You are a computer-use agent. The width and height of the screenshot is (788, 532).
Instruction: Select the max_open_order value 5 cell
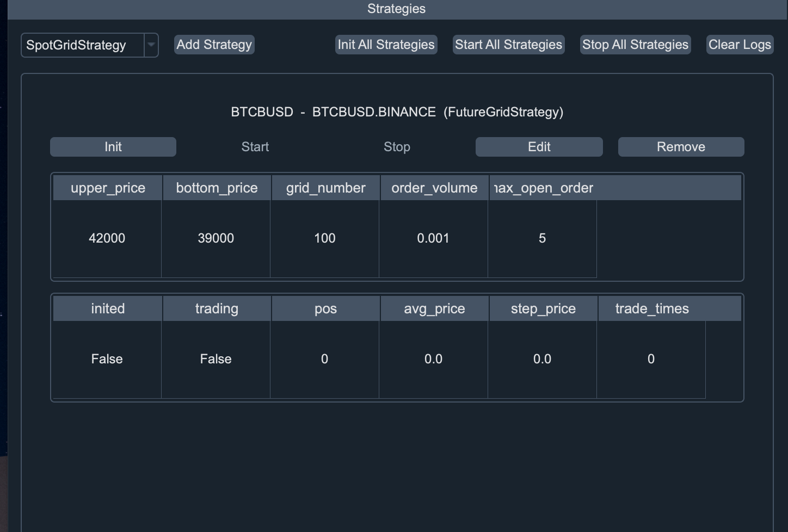coord(542,238)
